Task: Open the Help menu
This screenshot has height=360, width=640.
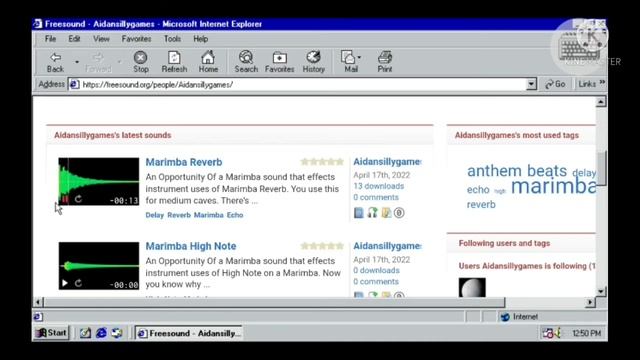Action: [200, 39]
